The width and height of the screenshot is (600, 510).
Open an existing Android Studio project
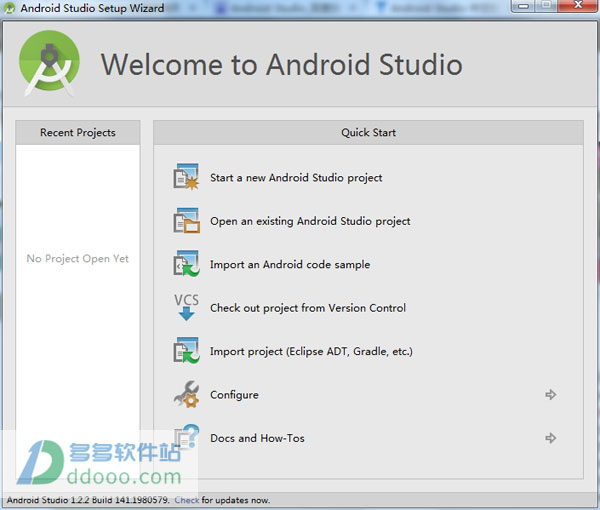pos(310,222)
